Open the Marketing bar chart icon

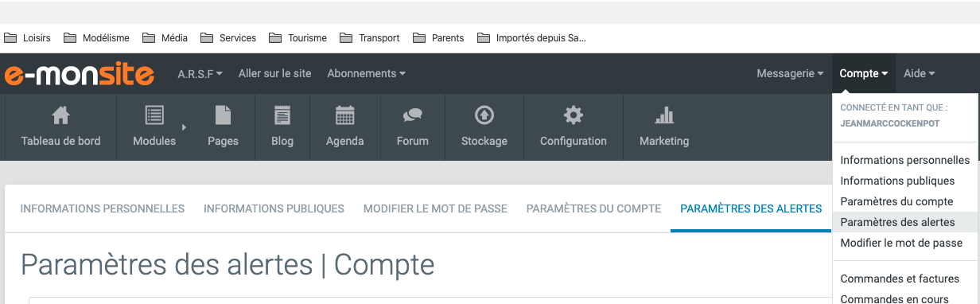tap(664, 115)
